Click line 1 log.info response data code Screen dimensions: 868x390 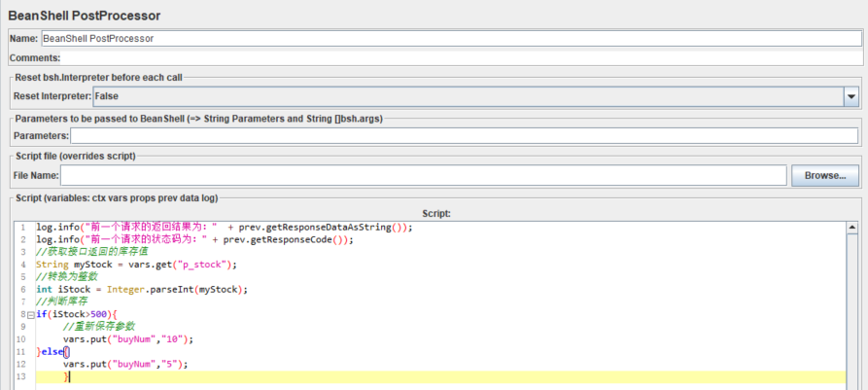225,228
